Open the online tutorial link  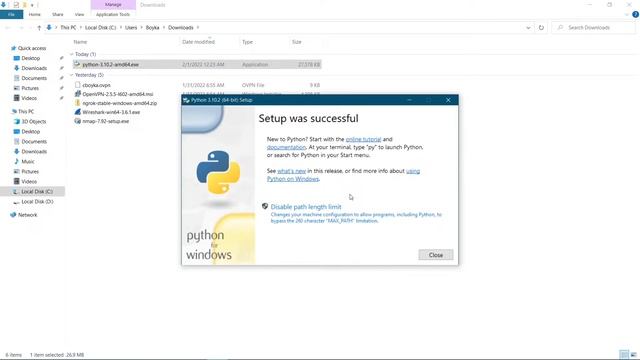pos(363,139)
